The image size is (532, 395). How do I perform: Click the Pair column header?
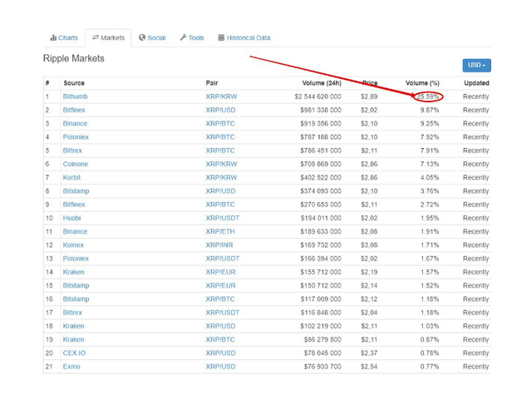click(x=212, y=83)
